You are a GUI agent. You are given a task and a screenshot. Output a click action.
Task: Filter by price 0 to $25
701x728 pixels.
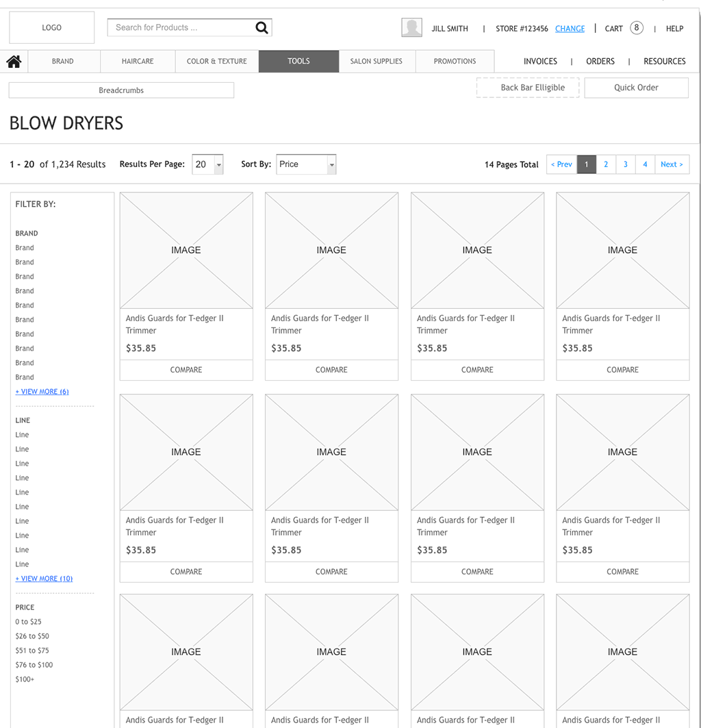click(x=28, y=622)
